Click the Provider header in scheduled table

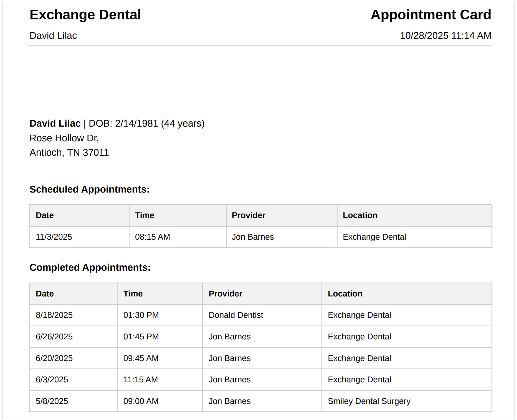(249, 215)
